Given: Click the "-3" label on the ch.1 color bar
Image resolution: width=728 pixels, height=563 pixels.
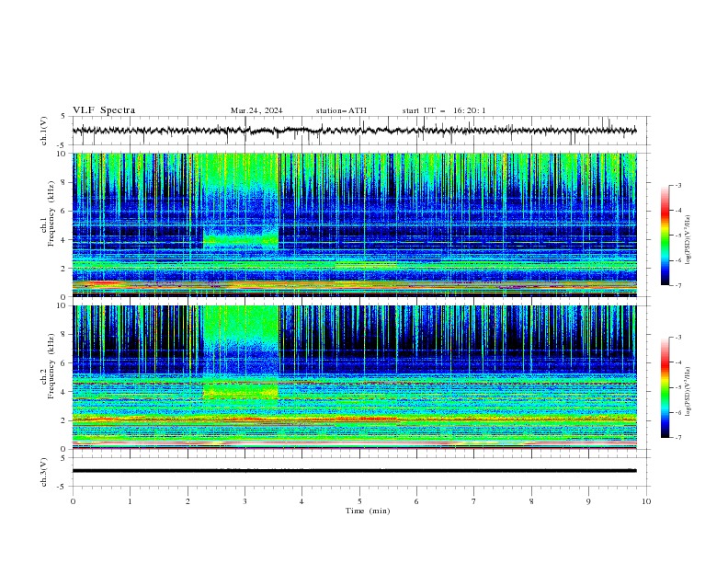Looking at the screenshot, I should pos(678,185).
